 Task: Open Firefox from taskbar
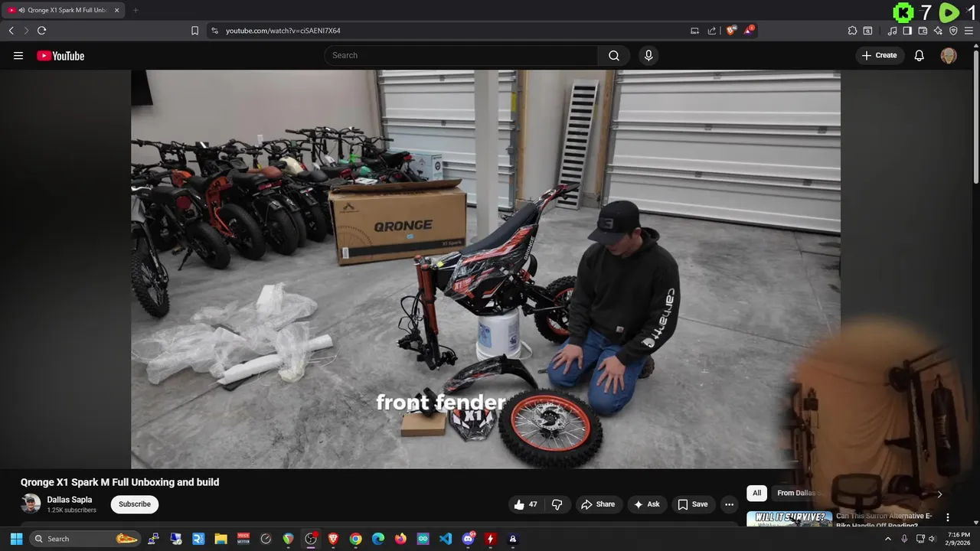pos(400,539)
